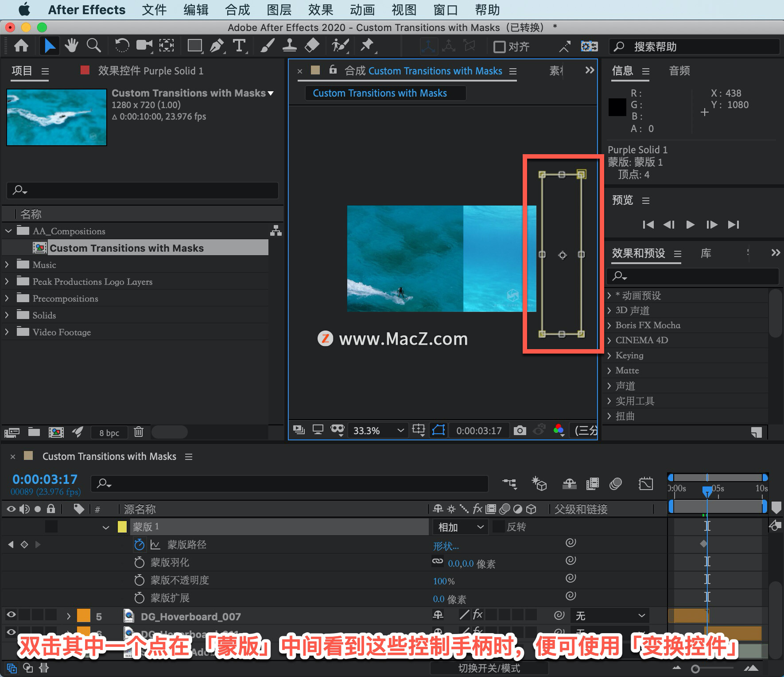Expand the DG_Hoverboard_007 layer properties
This screenshot has height=677, width=784.
tap(68, 616)
